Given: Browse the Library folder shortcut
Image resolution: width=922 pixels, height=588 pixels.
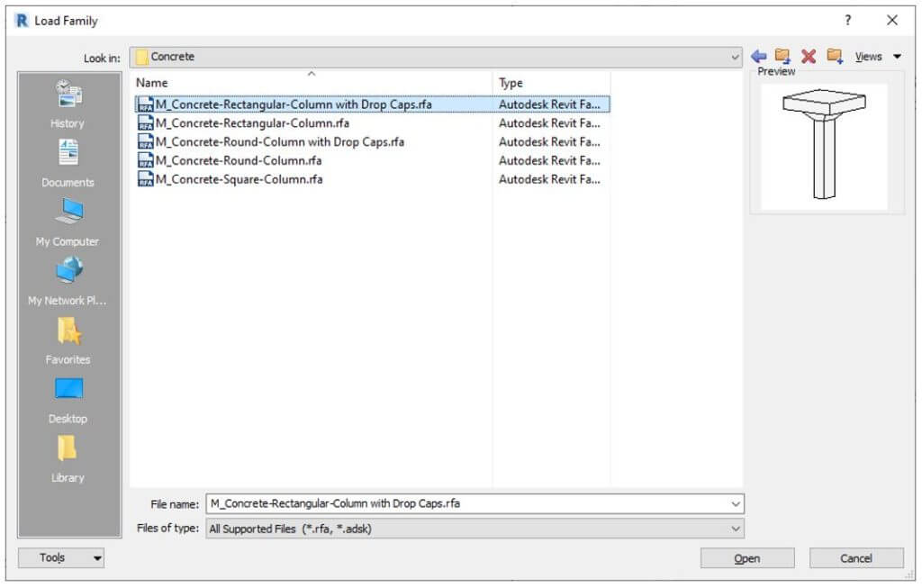Looking at the screenshot, I should click(66, 457).
